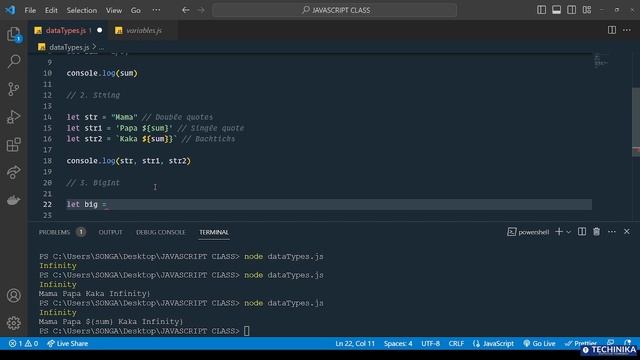Open the Manage gear icon

tap(13, 323)
